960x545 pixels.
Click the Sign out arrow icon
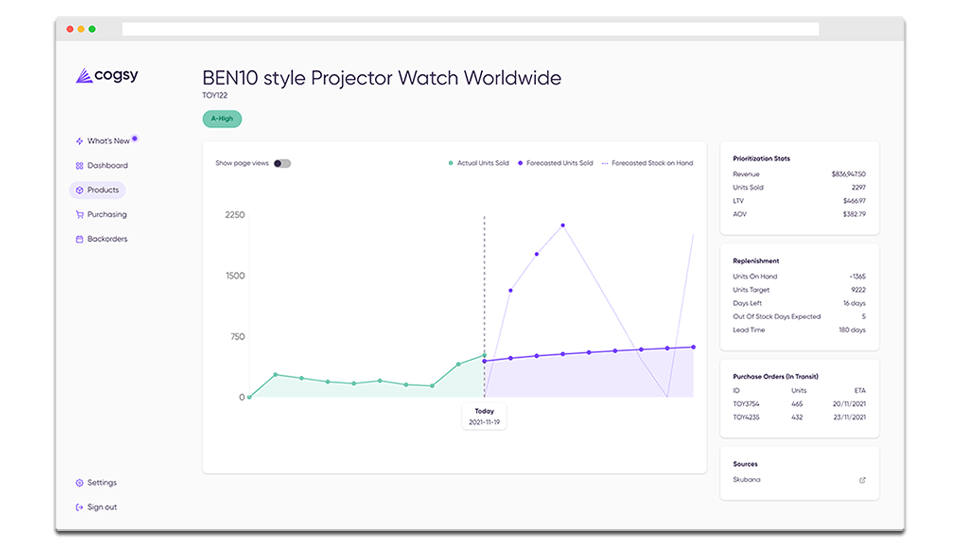pyautogui.click(x=79, y=507)
